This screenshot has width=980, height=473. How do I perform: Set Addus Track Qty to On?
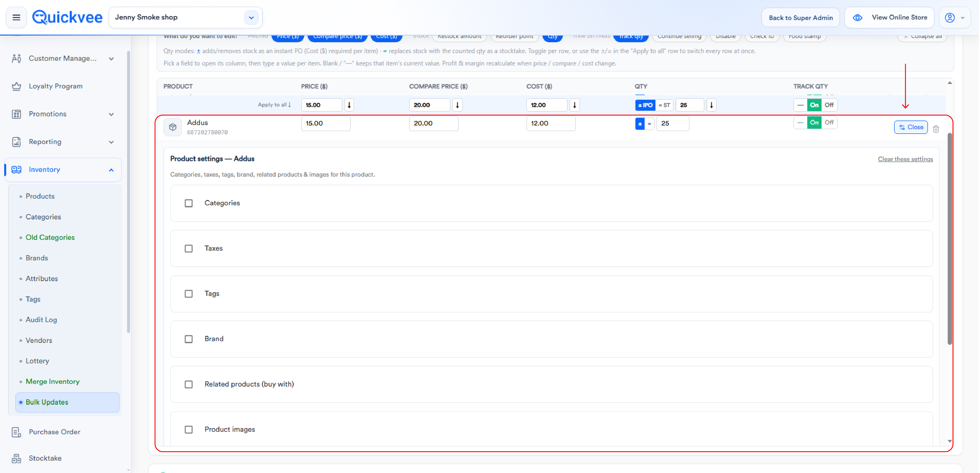tap(814, 123)
